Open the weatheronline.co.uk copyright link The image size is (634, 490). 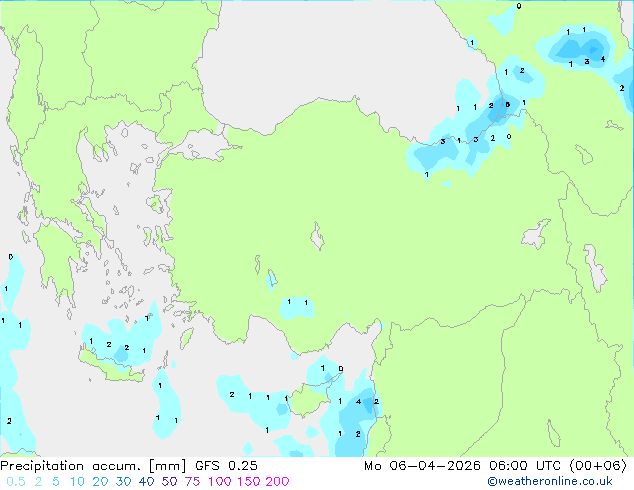550,481
